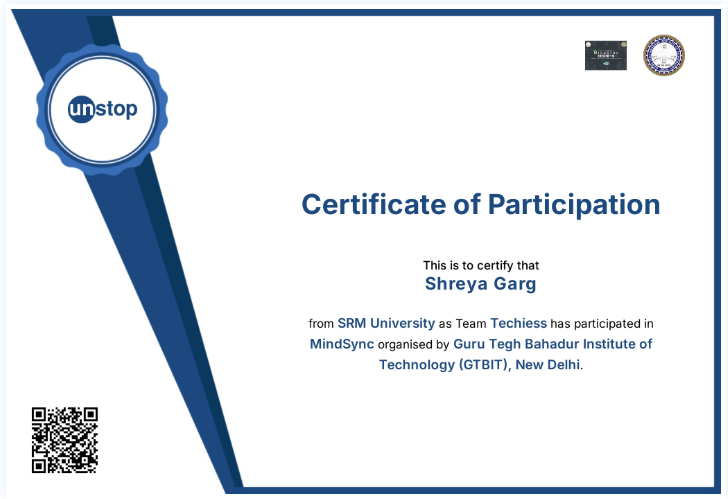The image size is (728, 499).
Task: Click the SRM University text
Action: click(386, 323)
